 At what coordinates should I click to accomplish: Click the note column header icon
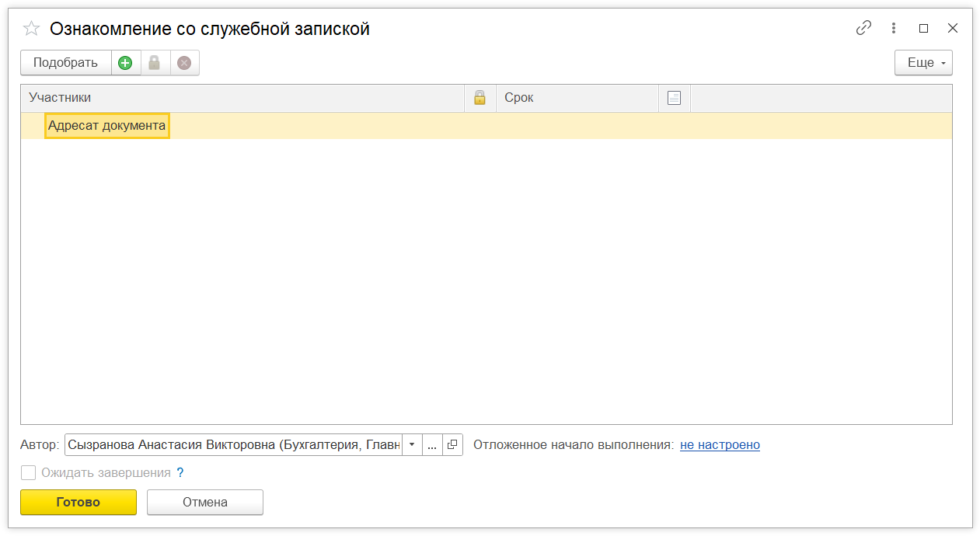(674, 98)
